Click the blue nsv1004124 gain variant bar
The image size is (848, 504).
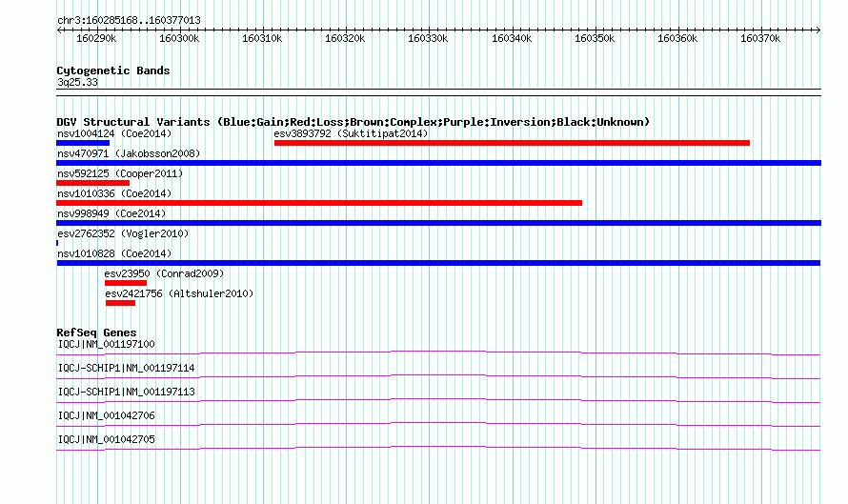(83, 143)
